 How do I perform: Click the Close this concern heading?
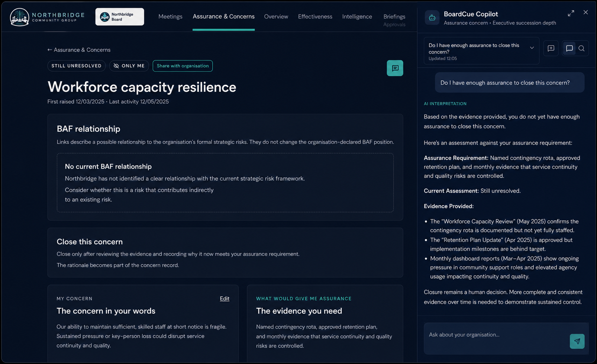tap(90, 242)
